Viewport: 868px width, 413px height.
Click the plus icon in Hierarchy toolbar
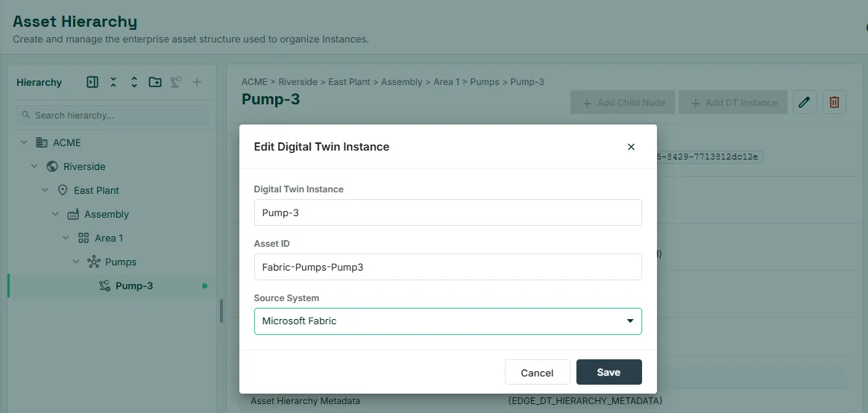point(197,82)
